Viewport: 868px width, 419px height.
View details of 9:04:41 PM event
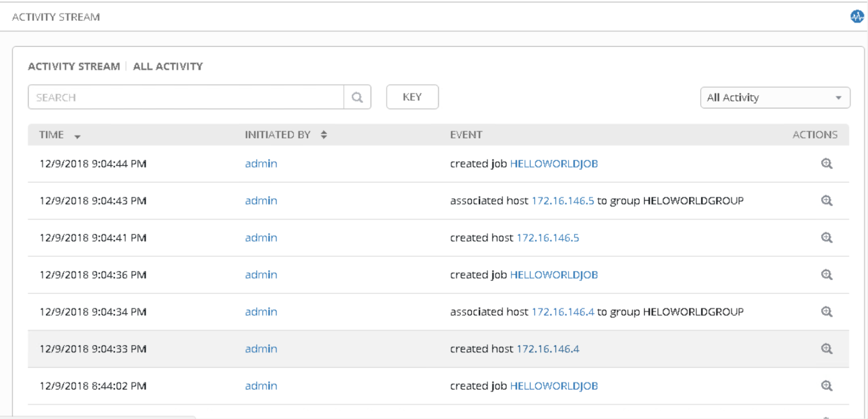pyautogui.click(x=827, y=238)
